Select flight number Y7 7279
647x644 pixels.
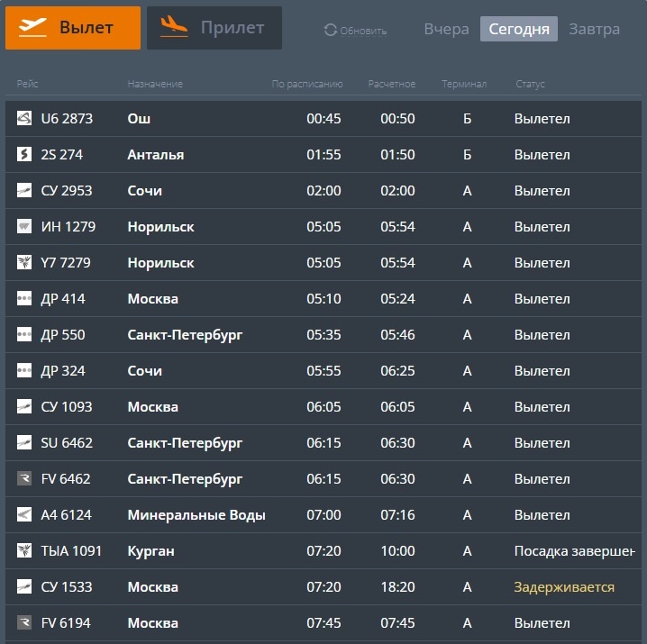coord(66,263)
